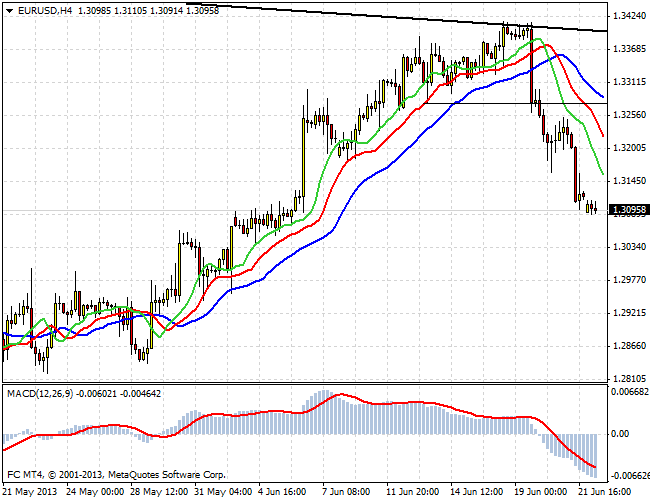Viewport: 650px width, 500px height.
Task: Click the MACD zero level label 0.00
Action: point(620,434)
